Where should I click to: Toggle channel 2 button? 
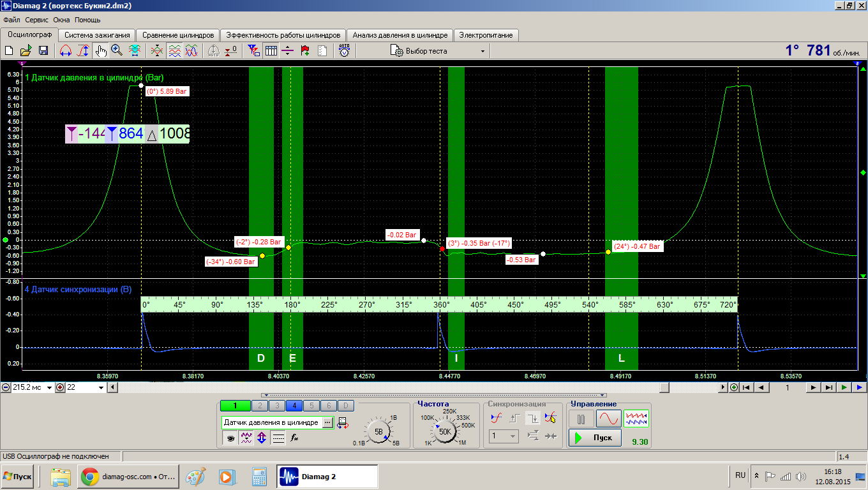[259, 406]
